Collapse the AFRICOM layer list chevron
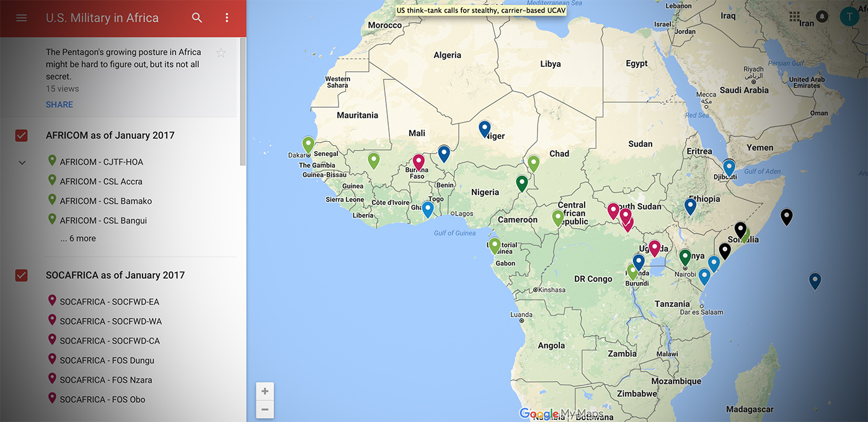Image resolution: width=868 pixels, height=422 pixels. pos(22,162)
